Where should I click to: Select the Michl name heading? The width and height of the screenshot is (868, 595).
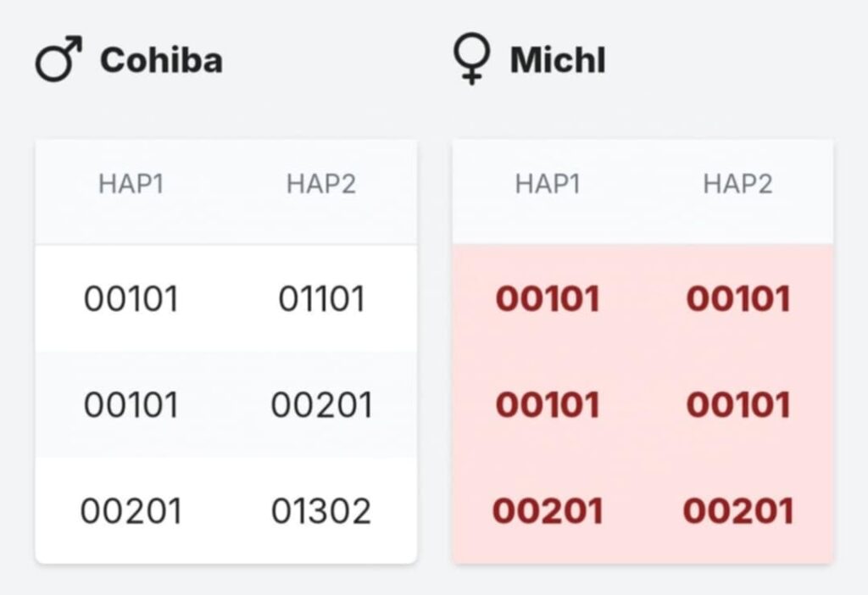coord(558,60)
